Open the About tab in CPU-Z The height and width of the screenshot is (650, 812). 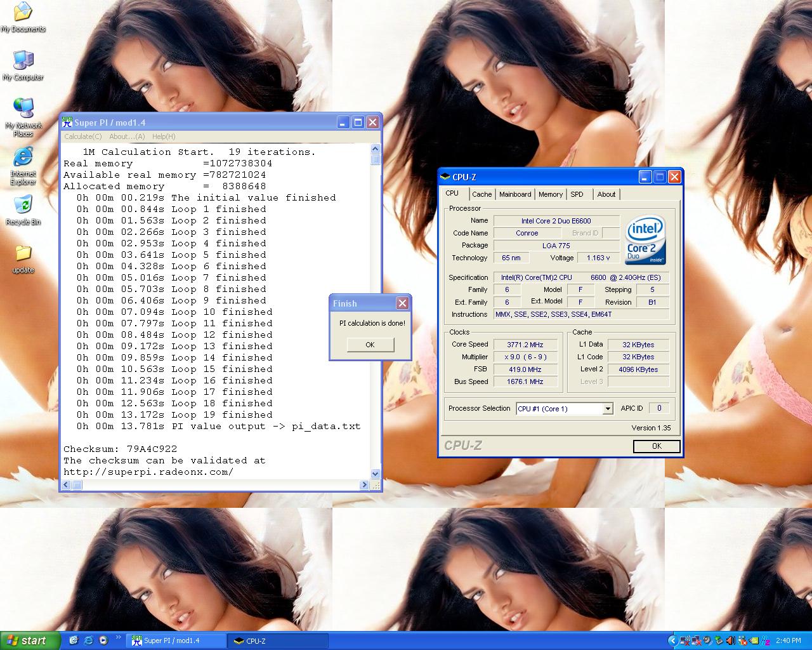click(606, 194)
